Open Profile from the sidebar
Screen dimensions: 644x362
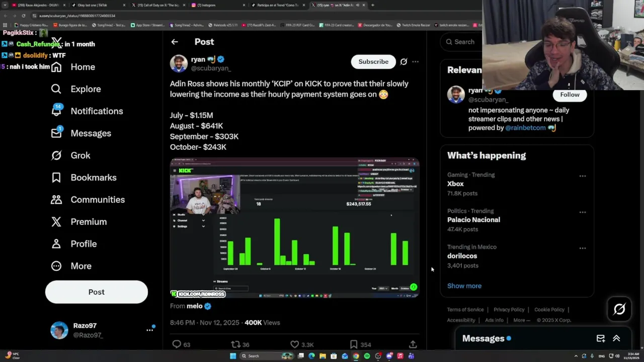74,244
